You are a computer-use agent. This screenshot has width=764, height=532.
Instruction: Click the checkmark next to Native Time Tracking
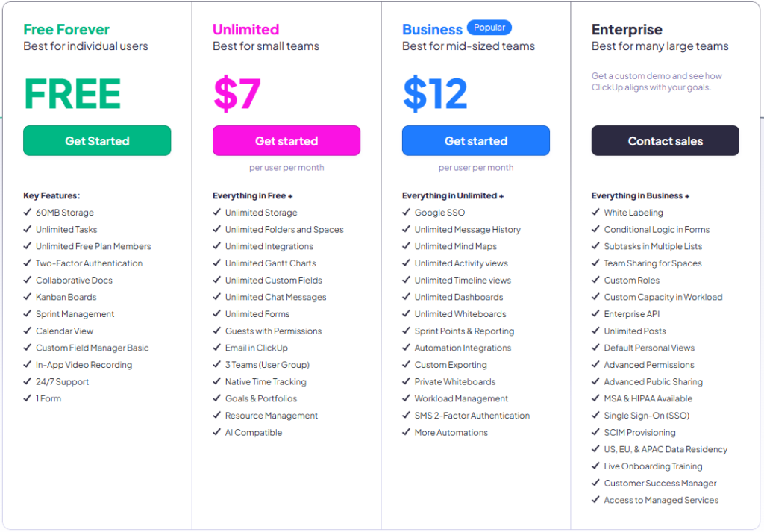pyautogui.click(x=216, y=381)
